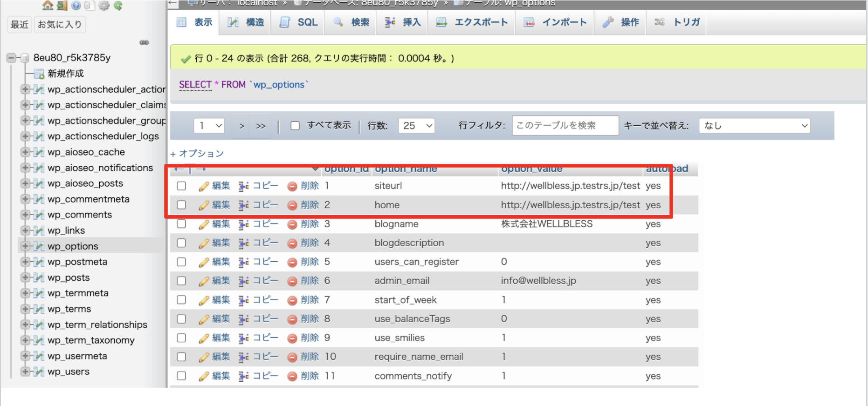Open the キーで並べ替え sort key dropdown
The image size is (868, 406).
(x=754, y=126)
